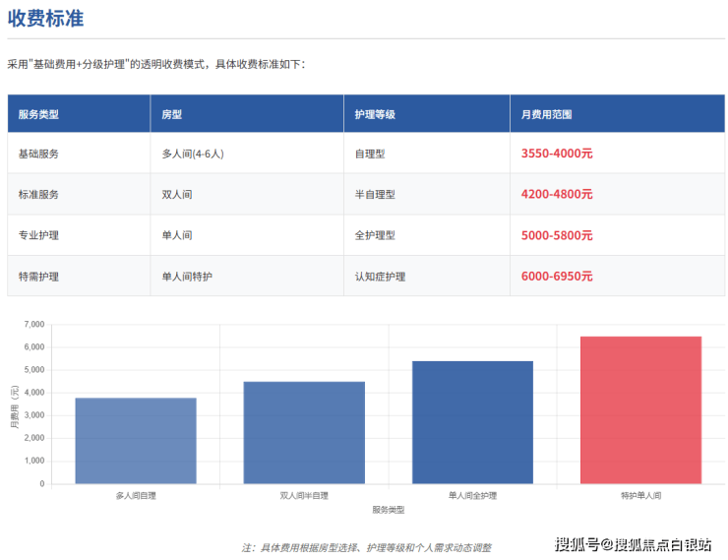Click the 服务类型 x-axis title under the chart
The height and width of the screenshot is (560, 728).
click(389, 510)
